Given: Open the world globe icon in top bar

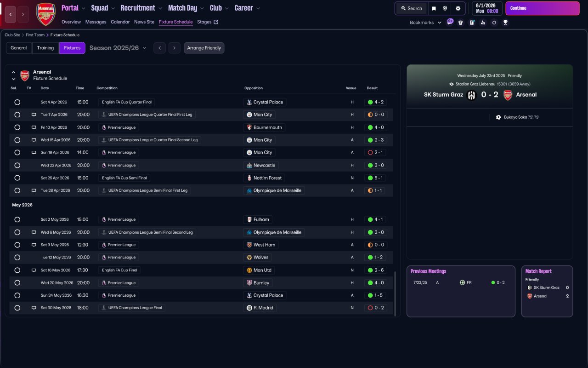Looking at the screenshot, I should pyautogui.click(x=445, y=8).
